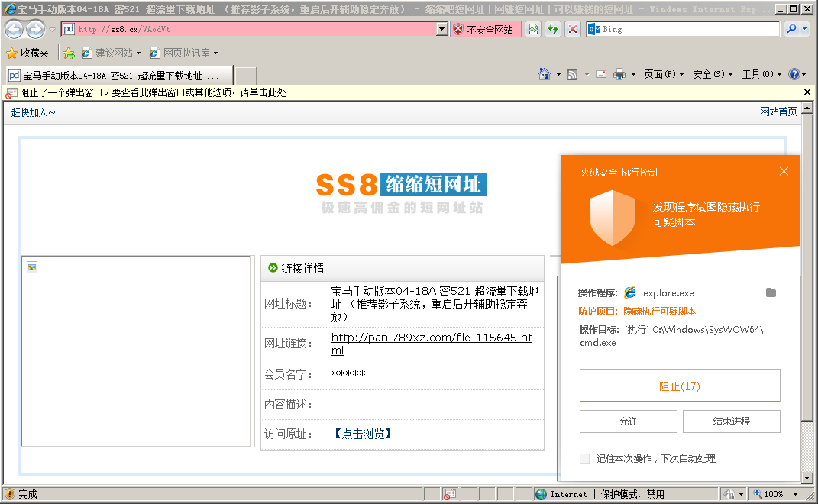The width and height of the screenshot is (818, 504).
Task: Go to 网站首页 link
Action: pyautogui.click(x=778, y=111)
